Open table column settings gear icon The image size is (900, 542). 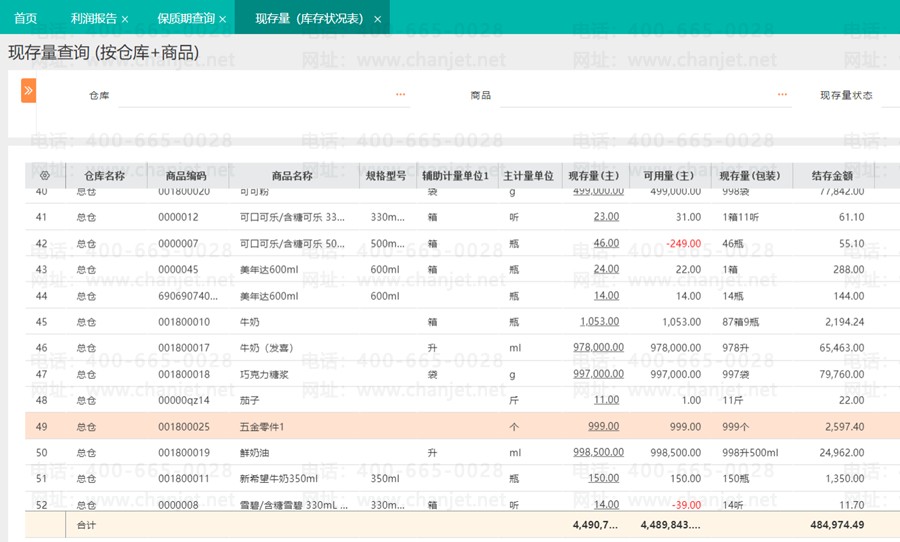[x=45, y=175]
